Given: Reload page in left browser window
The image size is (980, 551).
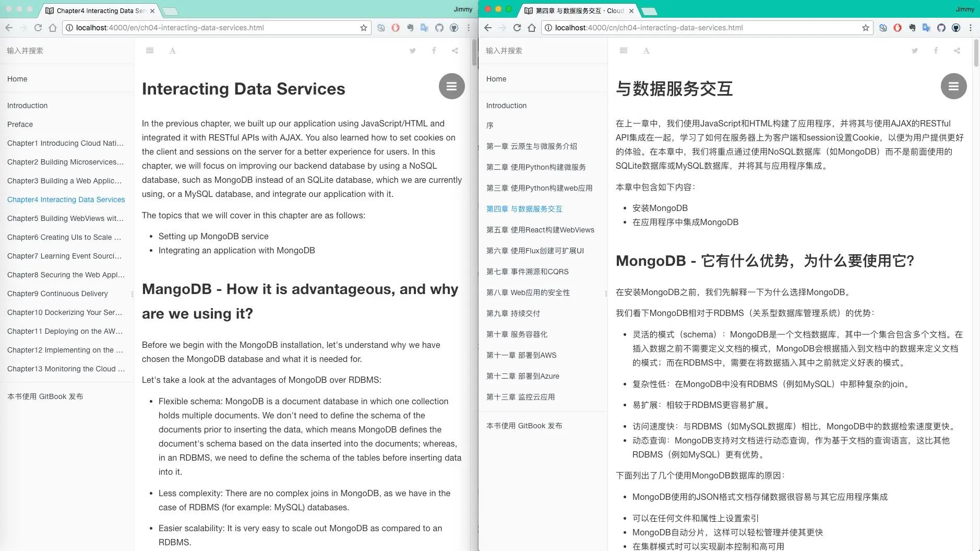Looking at the screenshot, I should tap(38, 28).
